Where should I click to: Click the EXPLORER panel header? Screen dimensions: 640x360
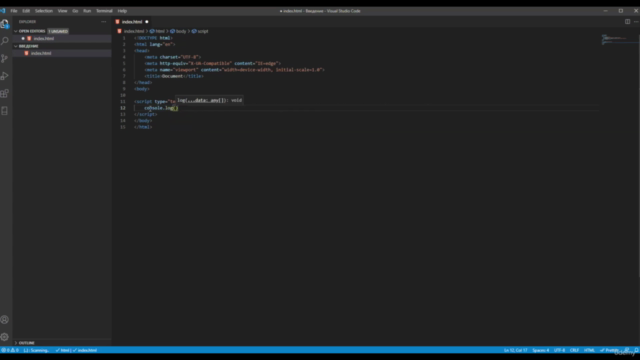(x=27, y=22)
